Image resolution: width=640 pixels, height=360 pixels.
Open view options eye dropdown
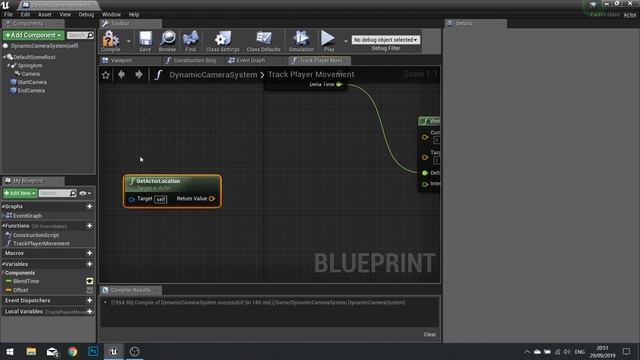click(85, 193)
